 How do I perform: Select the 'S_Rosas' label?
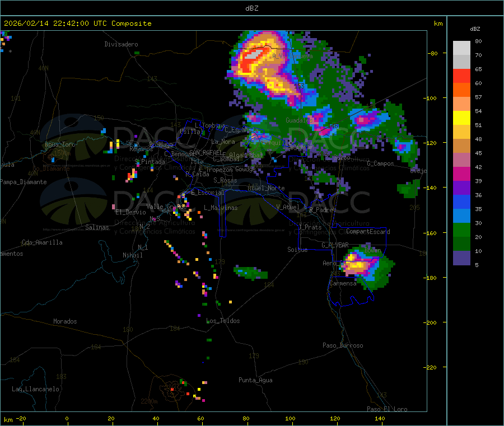click(225, 180)
